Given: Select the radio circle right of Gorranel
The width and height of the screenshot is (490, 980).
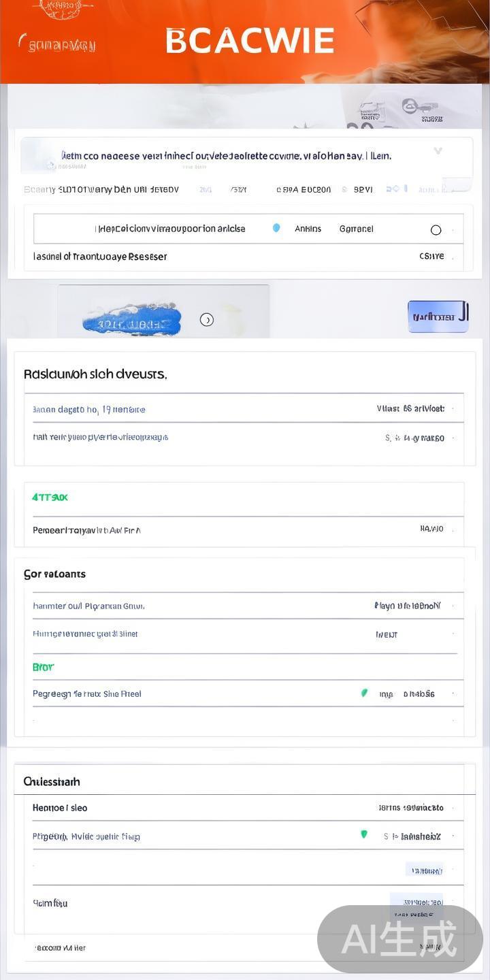Looking at the screenshot, I should click(x=436, y=230).
